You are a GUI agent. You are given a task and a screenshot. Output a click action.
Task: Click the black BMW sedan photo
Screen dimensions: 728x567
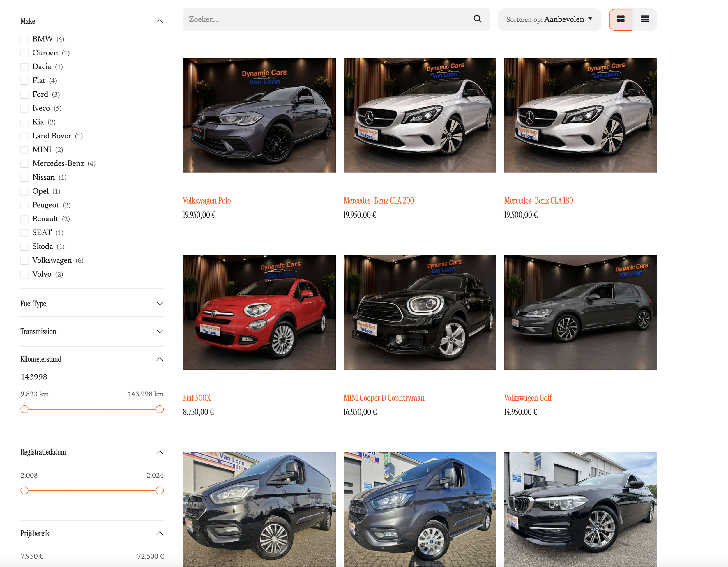pyautogui.click(x=581, y=509)
